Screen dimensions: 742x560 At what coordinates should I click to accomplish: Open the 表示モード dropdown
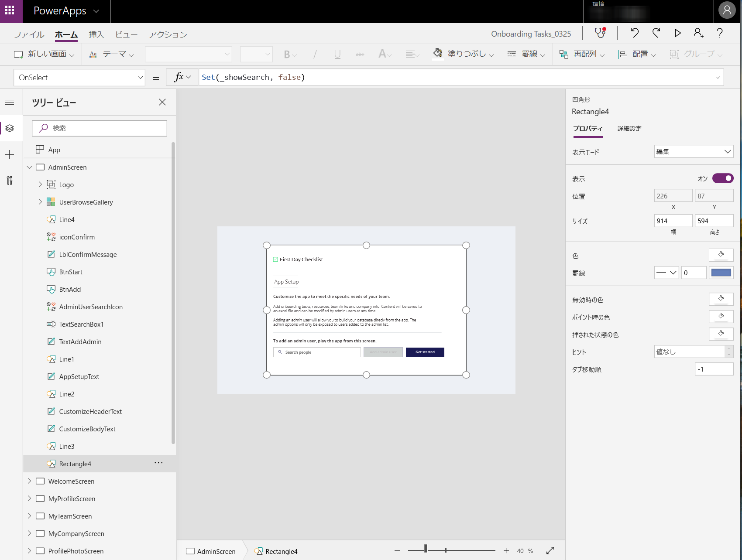coord(694,151)
